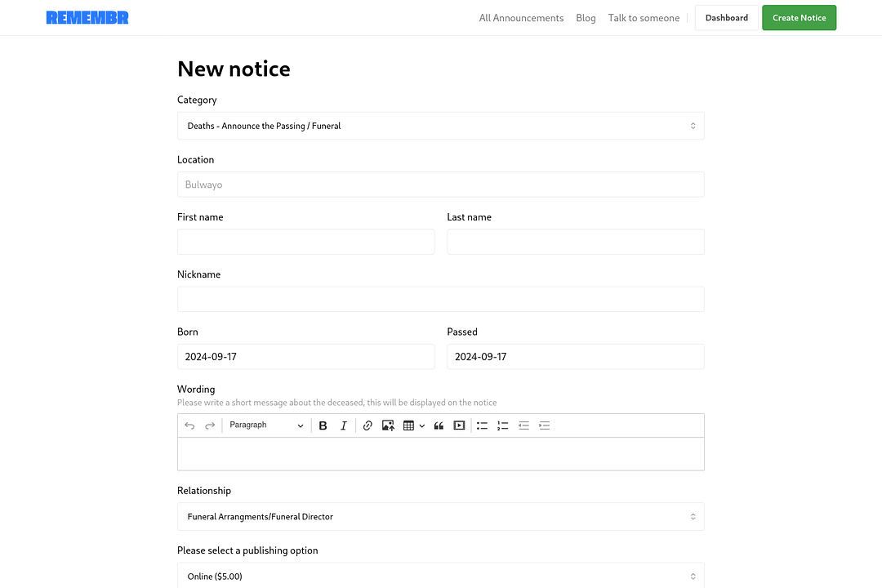Screen dimensions: 882x588
Task: Open the Category dropdown
Action: [440, 126]
